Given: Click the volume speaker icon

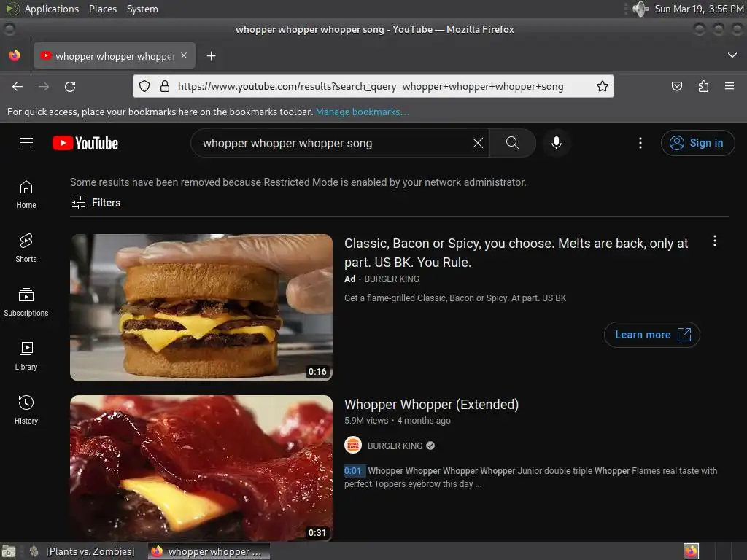Looking at the screenshot, I should [x=640, y=9].
